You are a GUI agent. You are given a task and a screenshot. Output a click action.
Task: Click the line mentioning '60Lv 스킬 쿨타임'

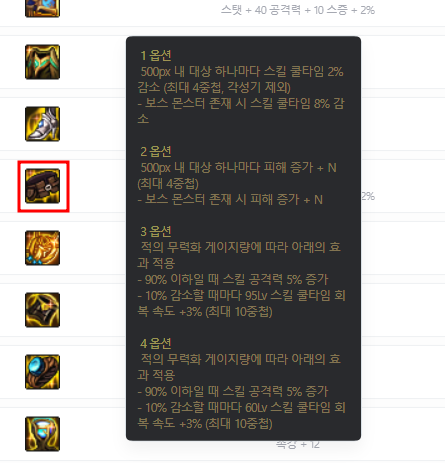point(241,415)
